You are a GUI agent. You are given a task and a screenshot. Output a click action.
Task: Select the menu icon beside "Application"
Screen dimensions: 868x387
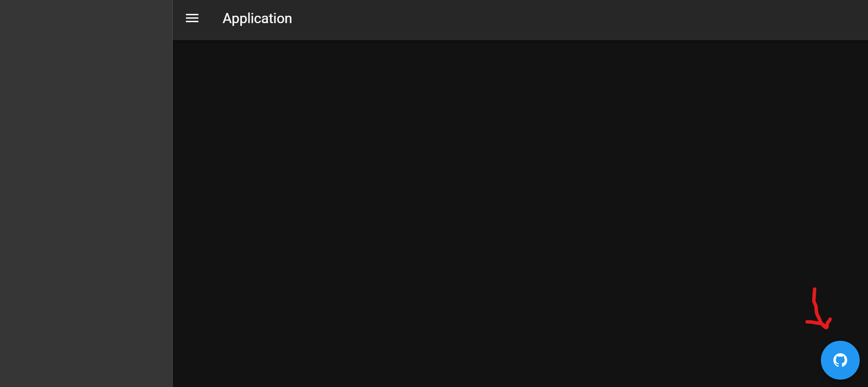pos(192,18)
